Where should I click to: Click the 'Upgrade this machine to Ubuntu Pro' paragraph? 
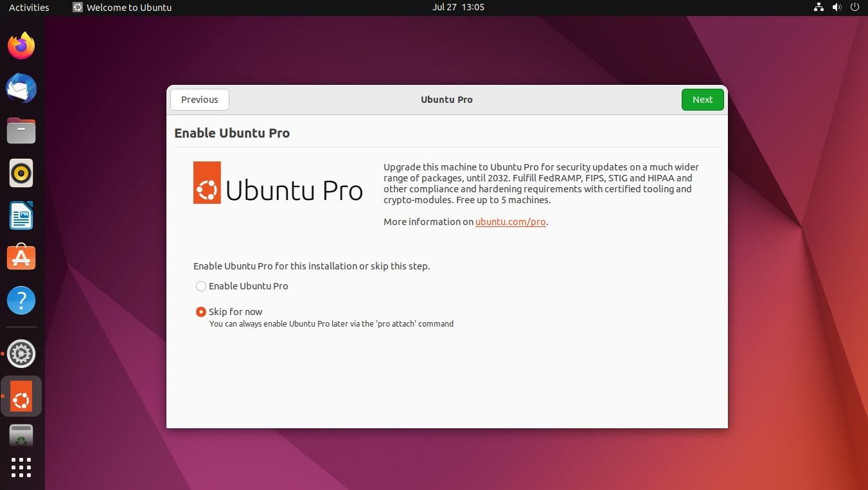(541, 183)
